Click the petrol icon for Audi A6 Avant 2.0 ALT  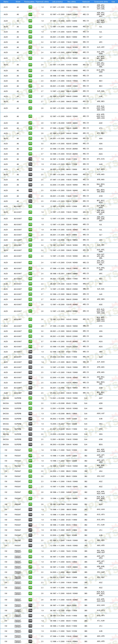30,235
